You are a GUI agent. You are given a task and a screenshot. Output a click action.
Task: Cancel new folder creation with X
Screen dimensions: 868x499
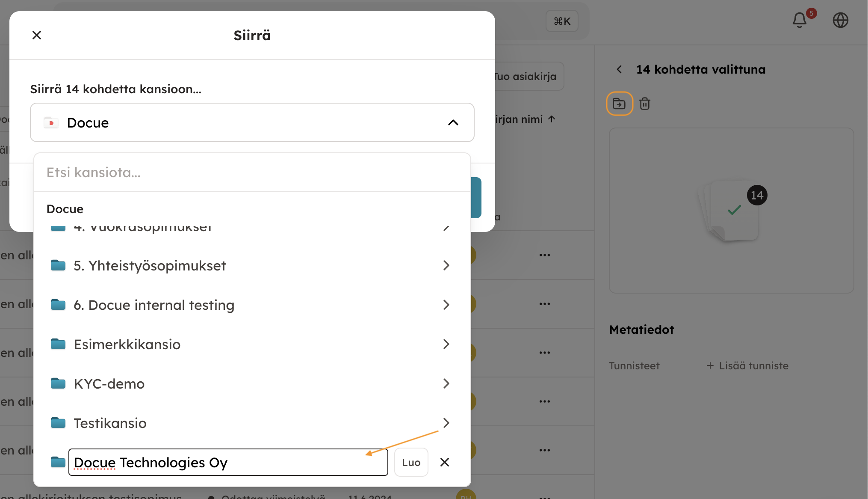(444, 462)
